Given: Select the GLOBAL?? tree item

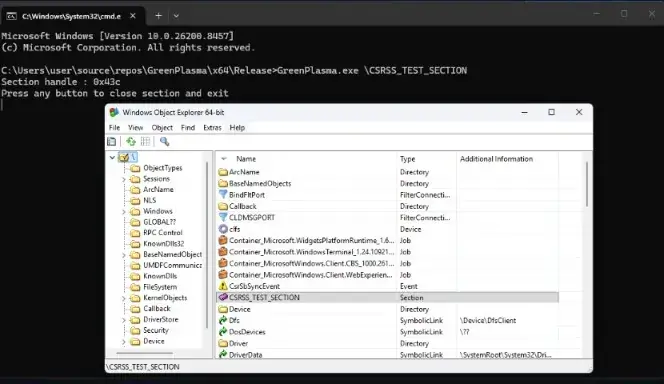Looking at the screenshot, I should (159, 222).
